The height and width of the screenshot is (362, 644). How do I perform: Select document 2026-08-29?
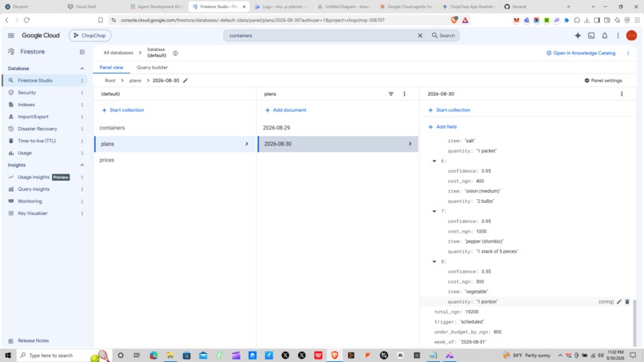pyautogui.click(x=276, y=128)
